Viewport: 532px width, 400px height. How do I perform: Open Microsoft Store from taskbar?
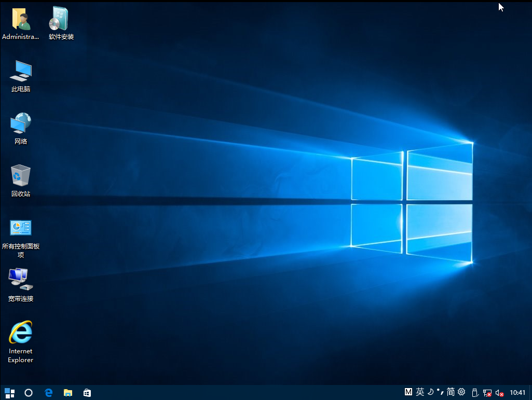pyautogui.click(x=87, y=393)
